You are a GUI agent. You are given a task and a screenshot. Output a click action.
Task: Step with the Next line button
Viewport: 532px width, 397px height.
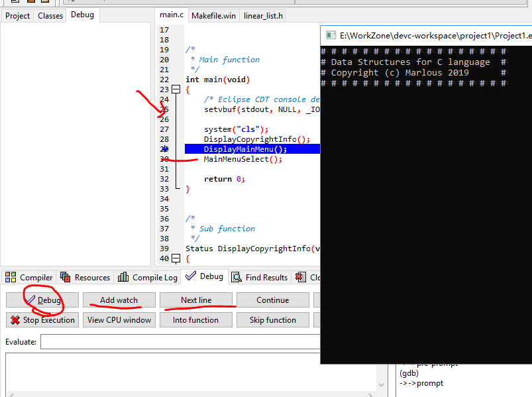[196, 300]
